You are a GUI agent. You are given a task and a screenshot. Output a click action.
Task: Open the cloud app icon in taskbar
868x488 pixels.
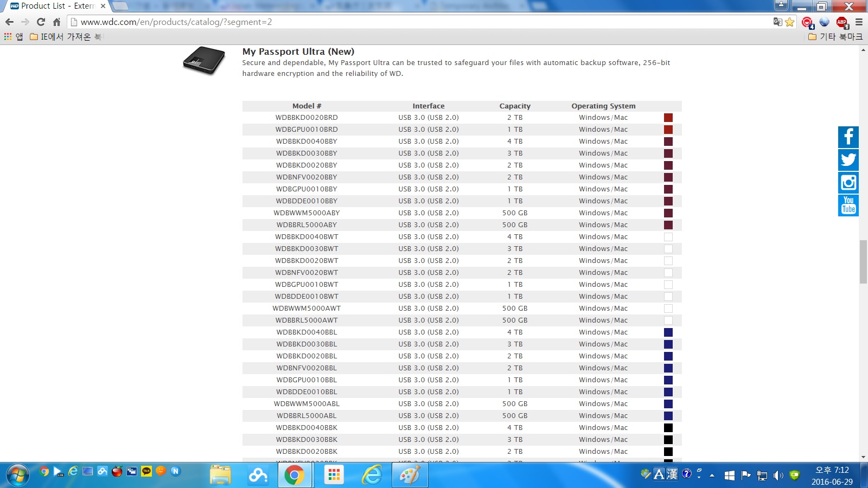tap(258, 476)
